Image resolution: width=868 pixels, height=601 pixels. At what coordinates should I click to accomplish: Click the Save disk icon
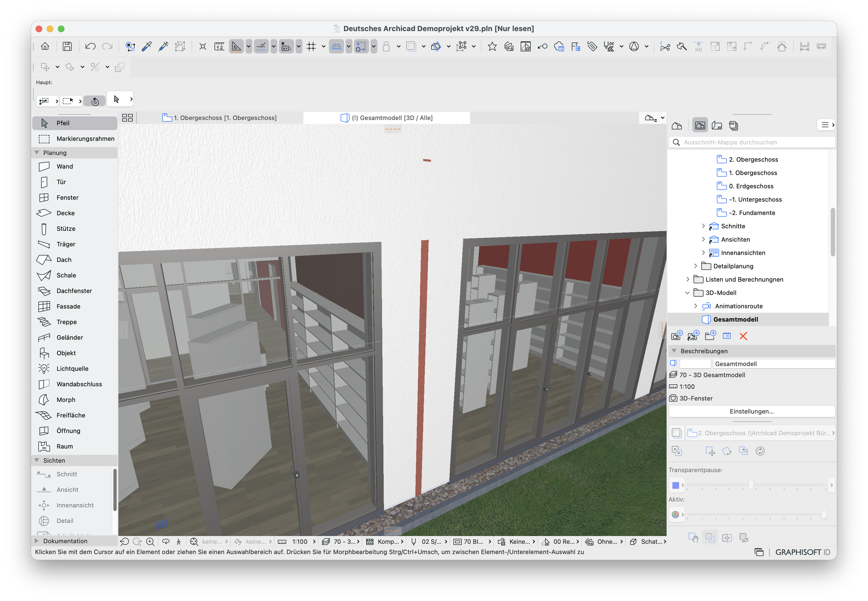pyautogui.click(x=67, y=46)
